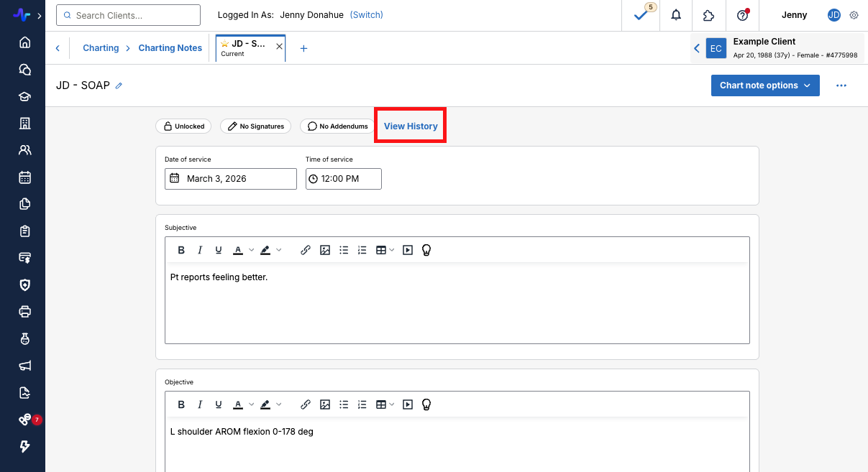Go to Charting breadcrumb
The height and width of the screenshot is (472, 868).
tap(101, 48)
